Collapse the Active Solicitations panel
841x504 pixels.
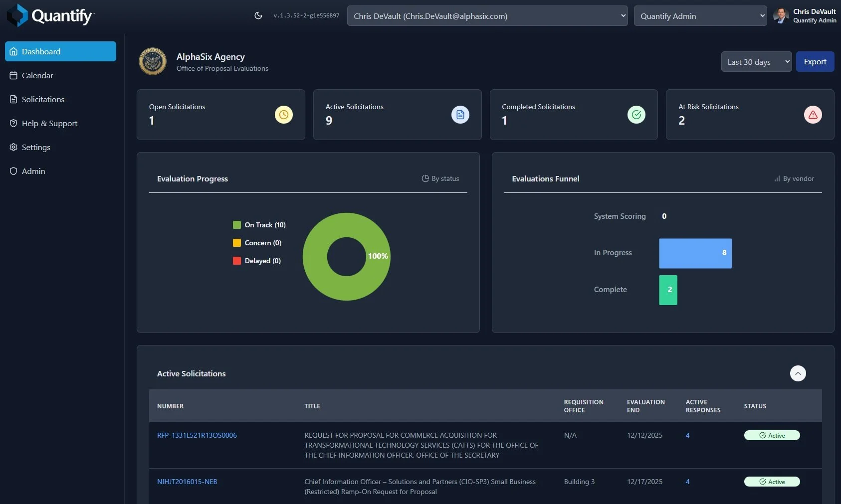coord(798,373)
